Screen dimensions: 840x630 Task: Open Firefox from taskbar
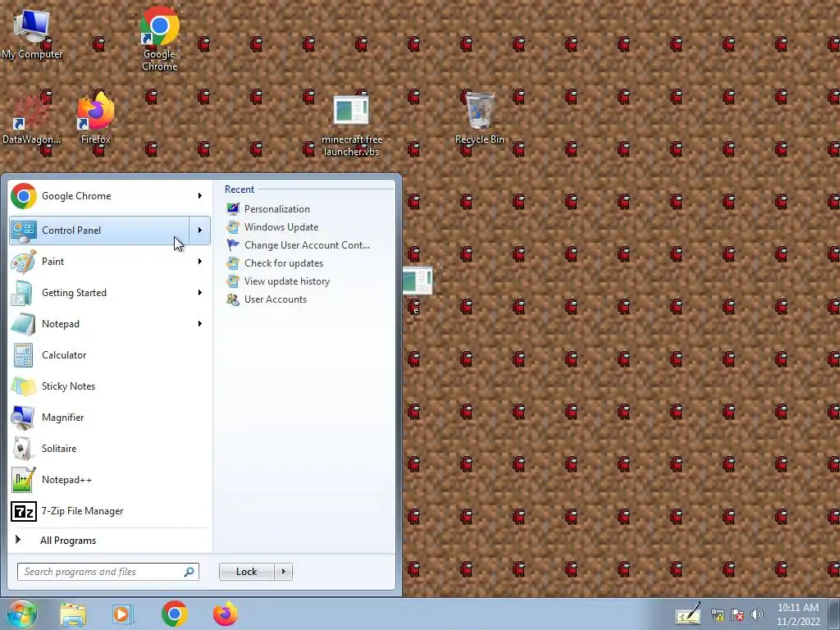click(x=225, y=614)
